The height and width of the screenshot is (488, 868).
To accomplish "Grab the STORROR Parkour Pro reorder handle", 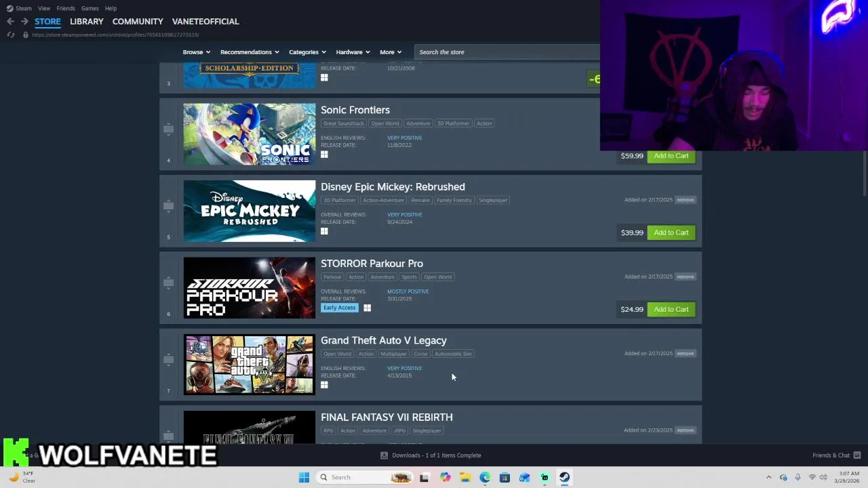I will click(168, 282).
